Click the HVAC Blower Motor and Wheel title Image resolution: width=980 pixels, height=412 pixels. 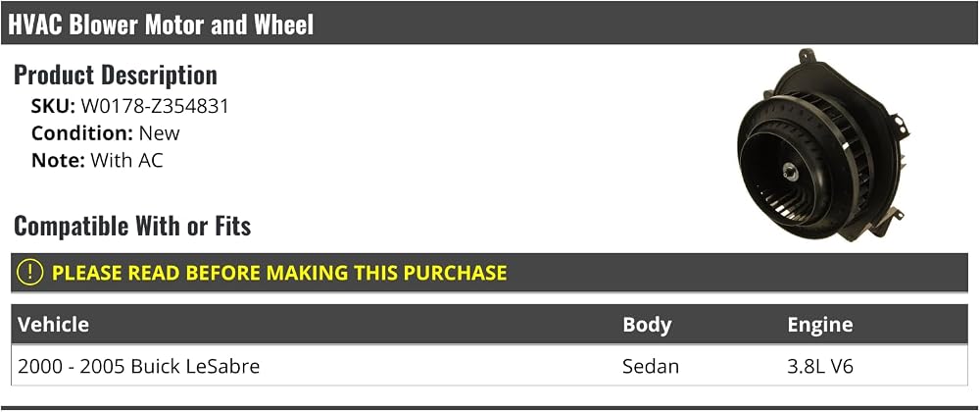click(161, 25)
